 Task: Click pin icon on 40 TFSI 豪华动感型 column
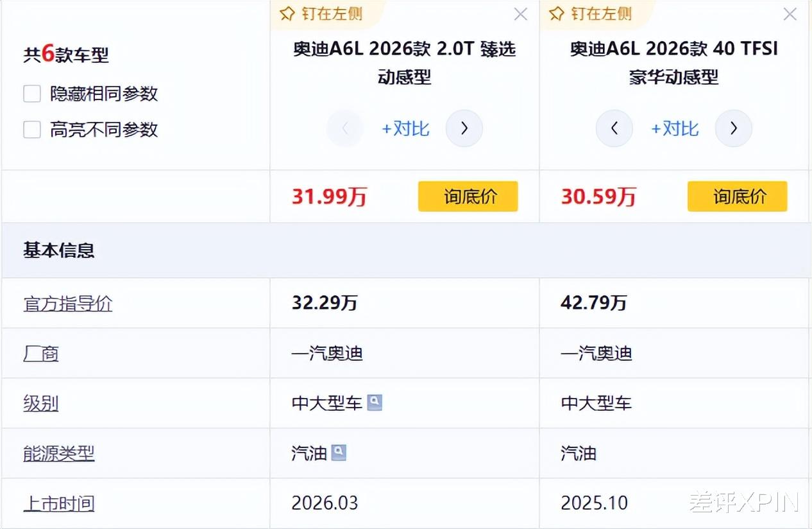click(557, 13)
